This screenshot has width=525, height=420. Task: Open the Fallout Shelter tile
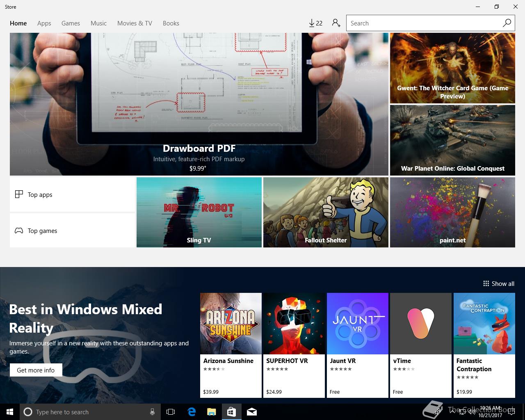click(326, 212)
